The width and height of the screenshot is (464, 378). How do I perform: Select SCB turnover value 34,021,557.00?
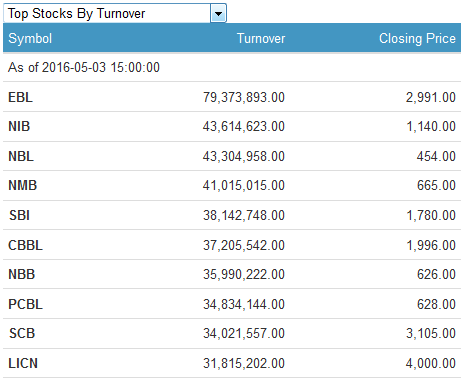pos(244,333)
